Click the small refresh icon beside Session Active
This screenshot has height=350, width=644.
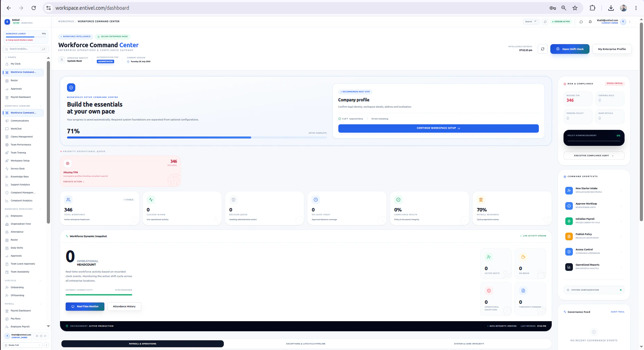(545, 22)
